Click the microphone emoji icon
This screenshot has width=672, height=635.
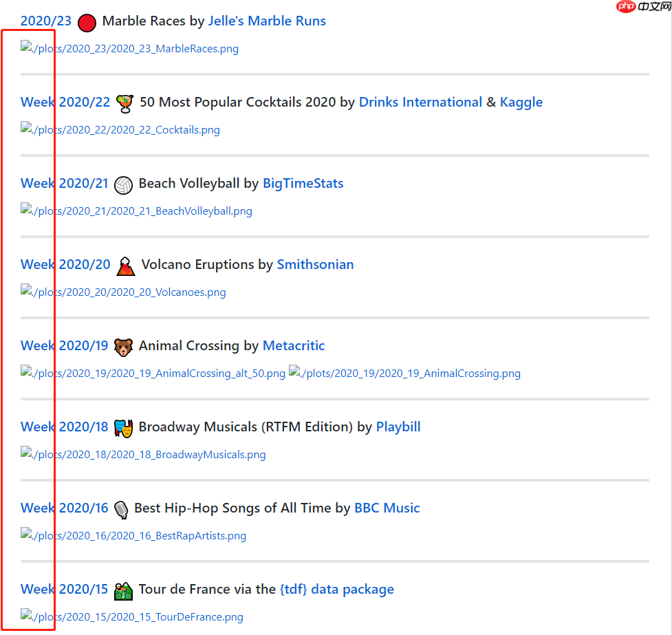pos(121,509)
